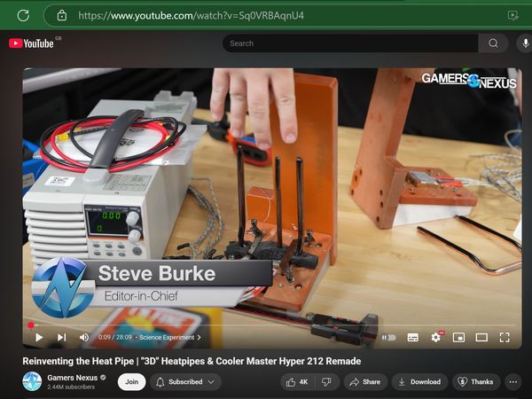Image resolution: width=532 pixels, height=399 pixels.
Task: Send a Thanks donation
Action: (475, 381)
